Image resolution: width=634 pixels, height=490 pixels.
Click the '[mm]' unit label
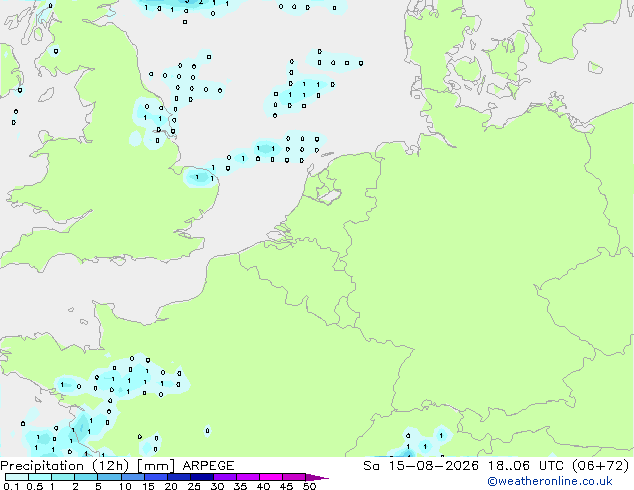pyautogui.click(x=156, y=466)
